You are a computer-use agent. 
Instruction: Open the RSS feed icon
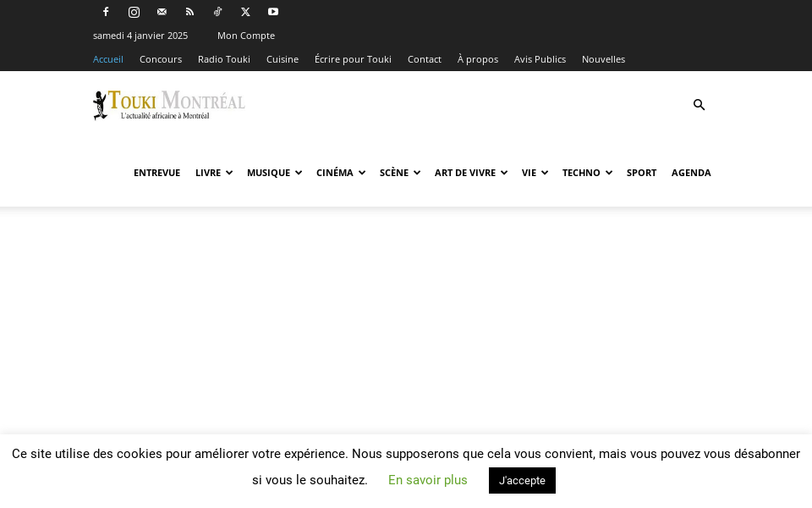[x=189, y=12]
